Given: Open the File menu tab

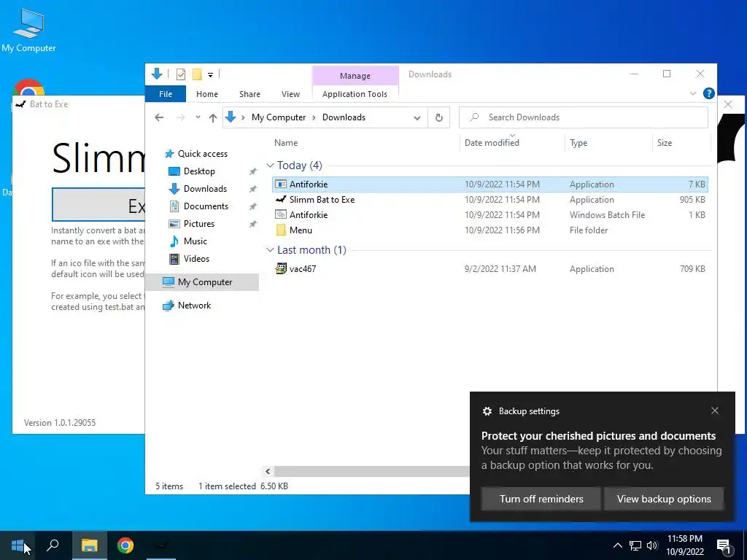Looking at the screenshot, I should pos(166,94).
